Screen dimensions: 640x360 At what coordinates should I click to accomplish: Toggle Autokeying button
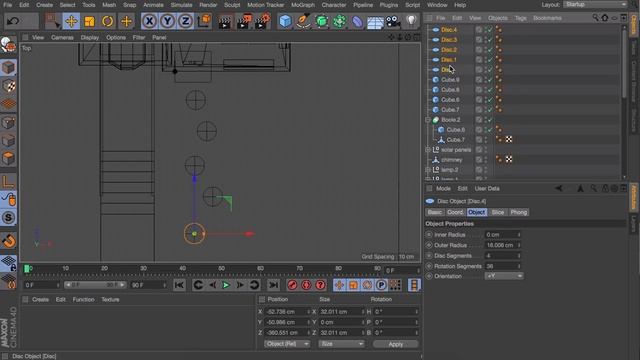(x=306, y=285)
